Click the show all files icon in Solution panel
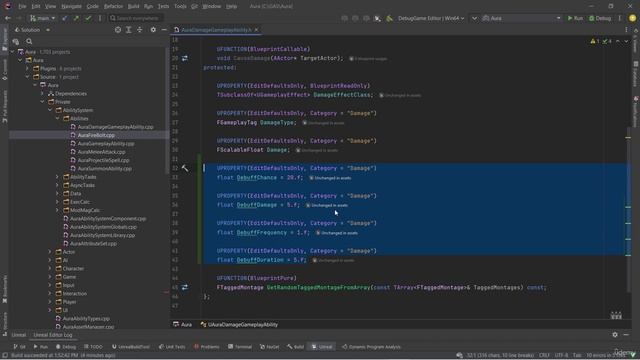The height and width of the screenshot is (360, 640). point(16,41)
